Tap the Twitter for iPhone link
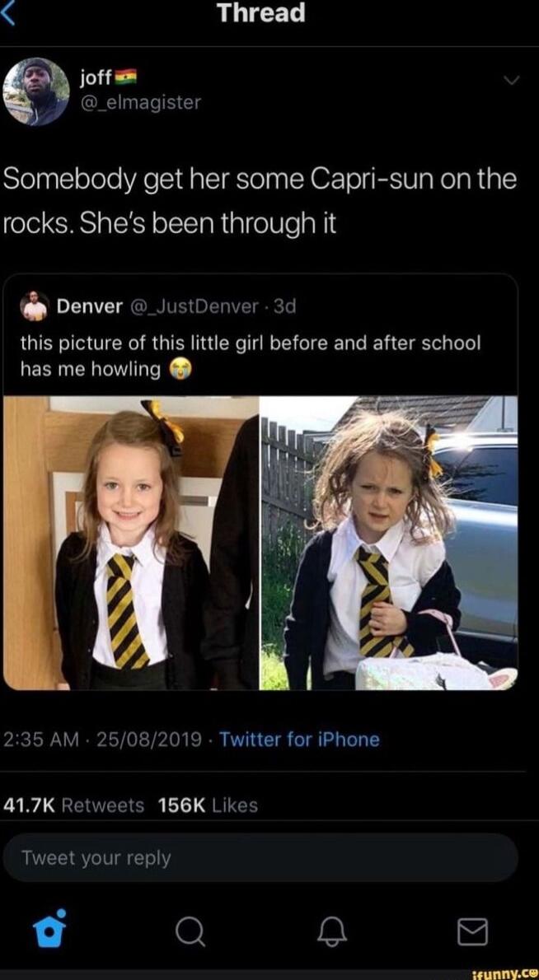Image resolution: width=539 pixels, height=980 pixels. coord(299,740)
